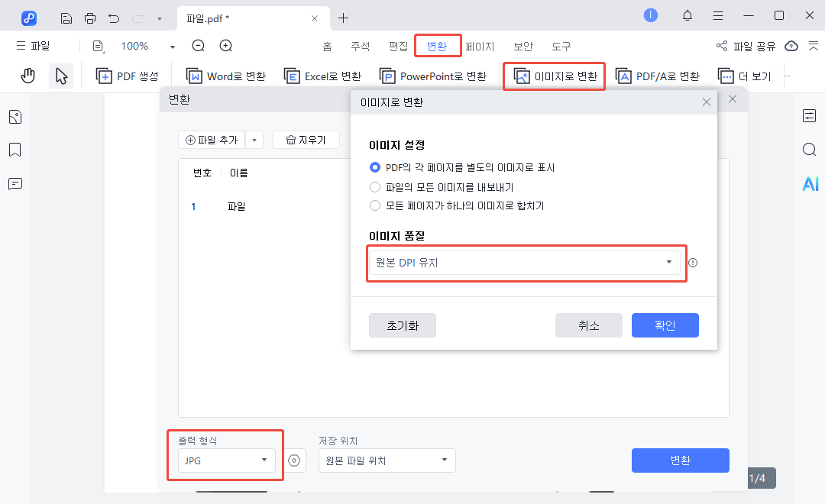Open the bookmarks panel
The height and width of the screenshot is (504, 825).
[15, 150]
